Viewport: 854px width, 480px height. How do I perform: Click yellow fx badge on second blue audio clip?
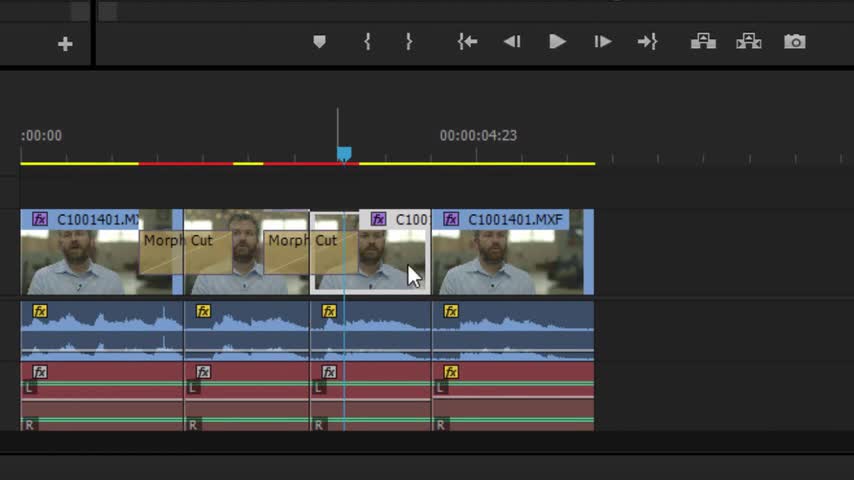[x=203, y=311]
